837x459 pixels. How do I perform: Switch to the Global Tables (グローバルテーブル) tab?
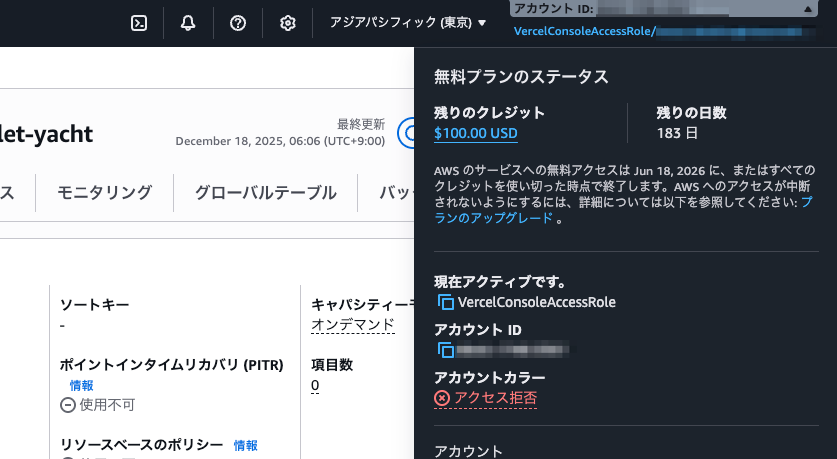(265, 192)
